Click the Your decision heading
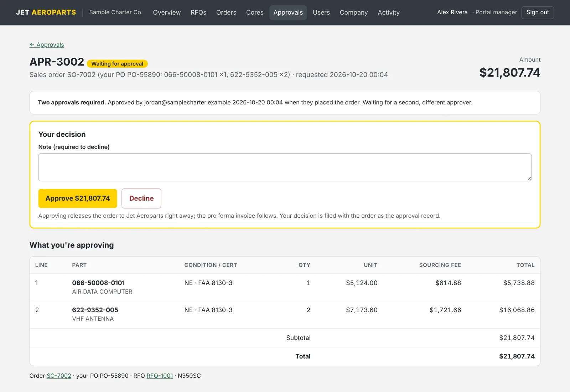Viewport: 570px width, 392px height. (x=62, y=134)
